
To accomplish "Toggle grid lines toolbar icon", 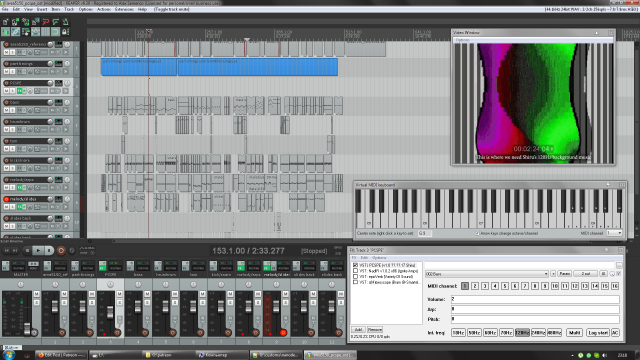I will click(45, 32).
